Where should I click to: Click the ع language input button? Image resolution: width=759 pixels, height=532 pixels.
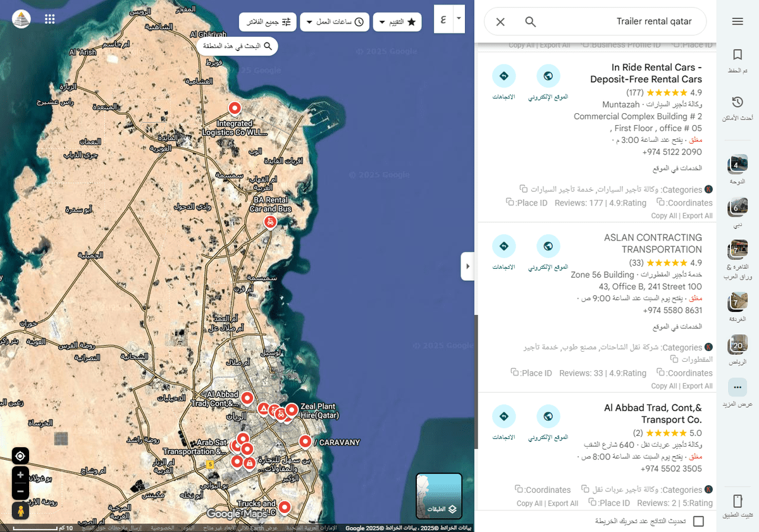tap(443, 20)
